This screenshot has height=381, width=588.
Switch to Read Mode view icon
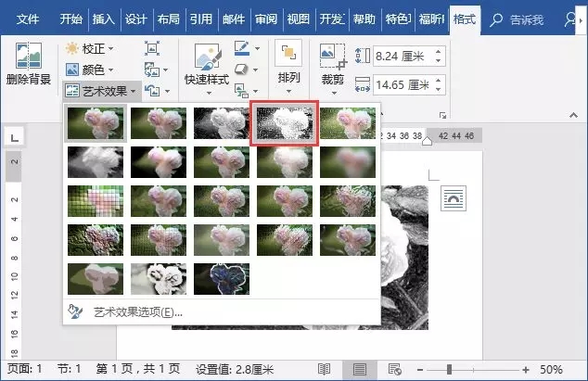pos(324,370)
